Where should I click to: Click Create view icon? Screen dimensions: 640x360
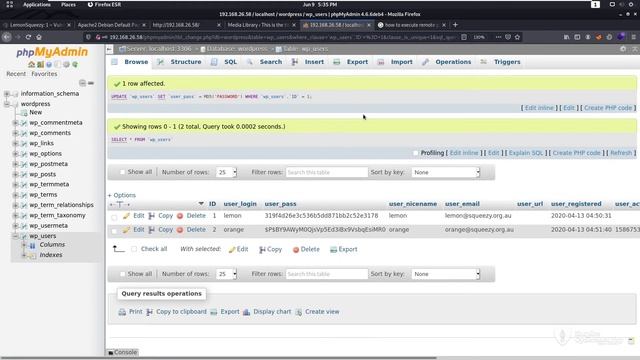click(x=299, y=312)
